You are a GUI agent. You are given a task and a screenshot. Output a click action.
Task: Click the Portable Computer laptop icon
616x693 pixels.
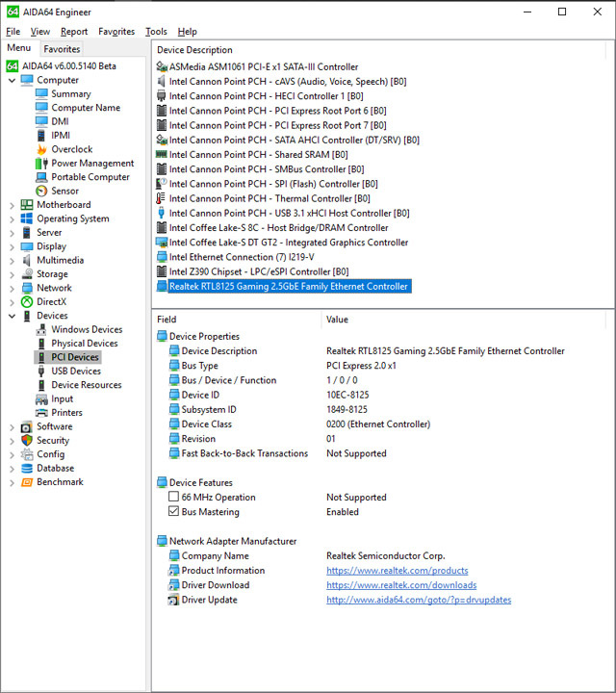tap(41, 177)
